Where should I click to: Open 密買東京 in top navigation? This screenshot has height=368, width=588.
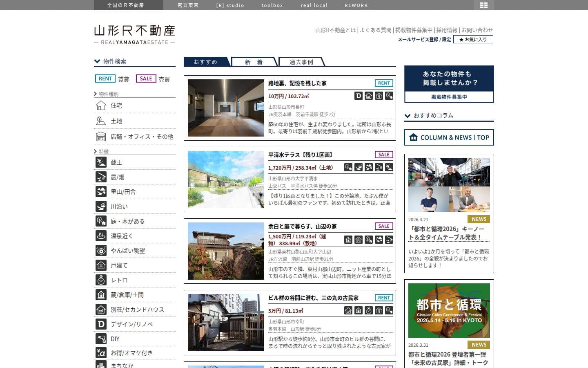[188, 5]
